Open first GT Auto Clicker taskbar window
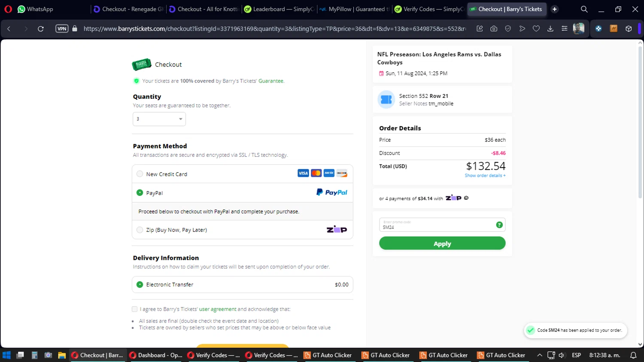The width and height of the screenshot is (644, 362). tap(328, 355)
